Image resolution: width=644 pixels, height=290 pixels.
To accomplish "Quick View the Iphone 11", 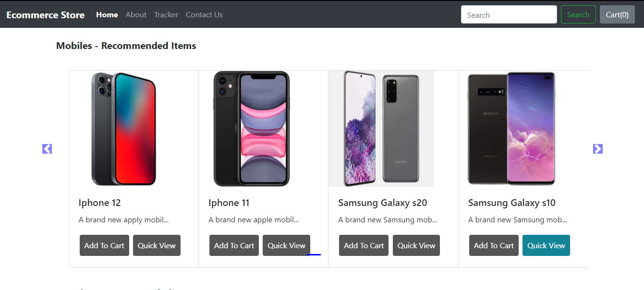I will pos(286,245).
